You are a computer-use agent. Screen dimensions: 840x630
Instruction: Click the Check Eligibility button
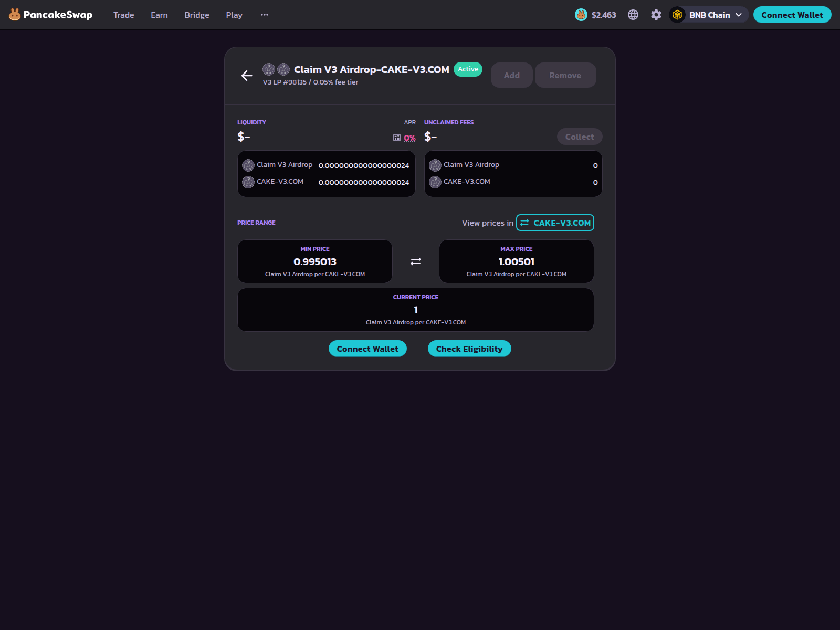click(x=469, y=349)
